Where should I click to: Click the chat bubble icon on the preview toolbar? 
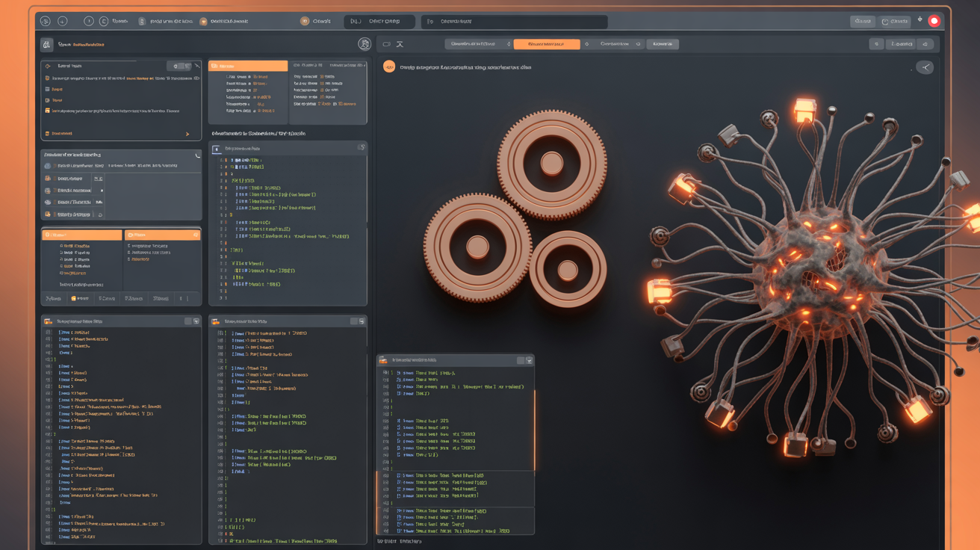pos(385,44)
